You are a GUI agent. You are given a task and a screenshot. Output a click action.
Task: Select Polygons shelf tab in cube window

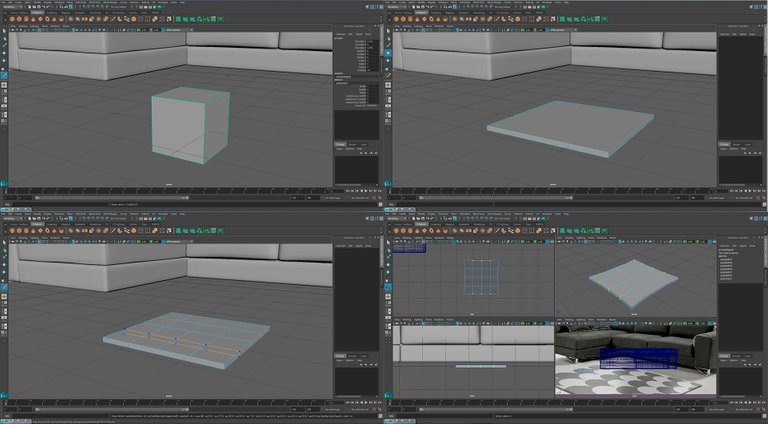click(37, 13)
